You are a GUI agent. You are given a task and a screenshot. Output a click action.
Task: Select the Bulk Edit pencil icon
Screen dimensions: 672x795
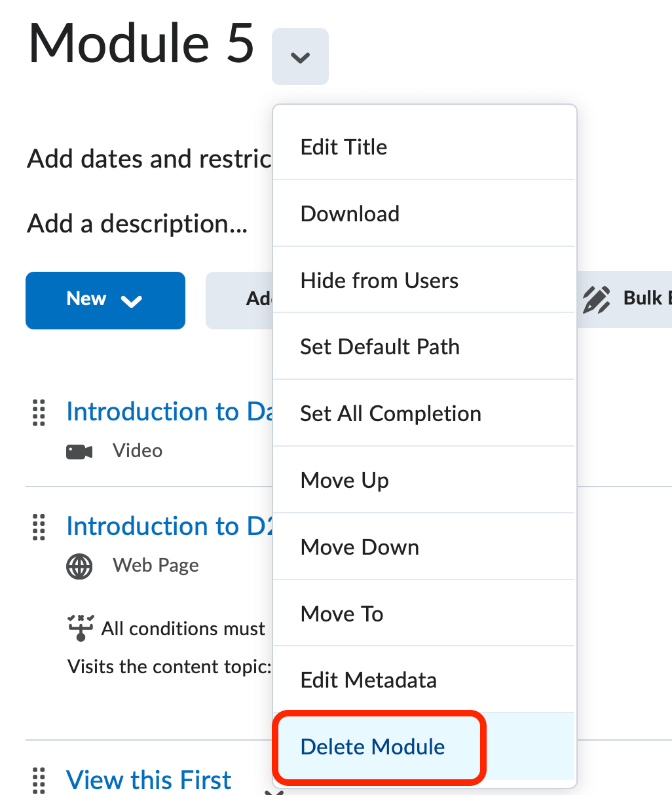pos(597,300)
